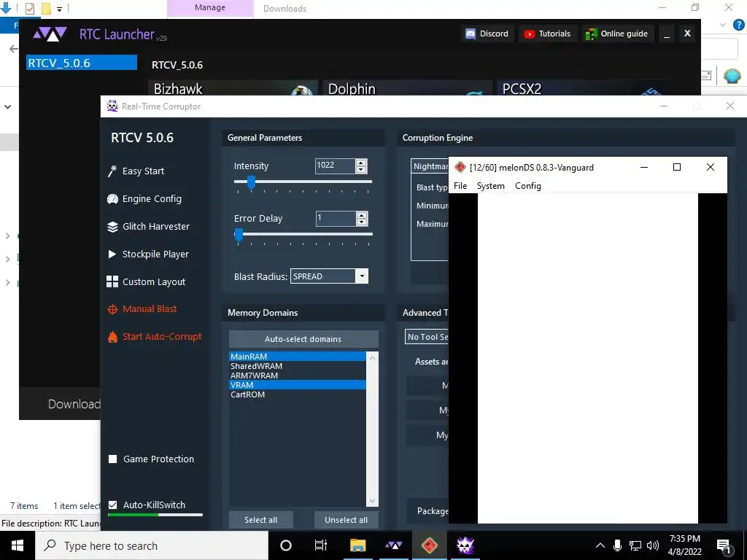The height and width of the screenshot is (560, 747).
Task: Click Memory Domains list scrollbar down arrow
Action: [372, 501]
